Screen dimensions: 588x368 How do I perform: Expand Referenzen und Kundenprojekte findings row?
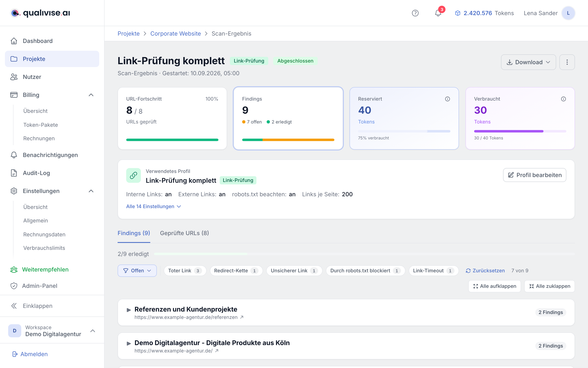click(346, 313)
